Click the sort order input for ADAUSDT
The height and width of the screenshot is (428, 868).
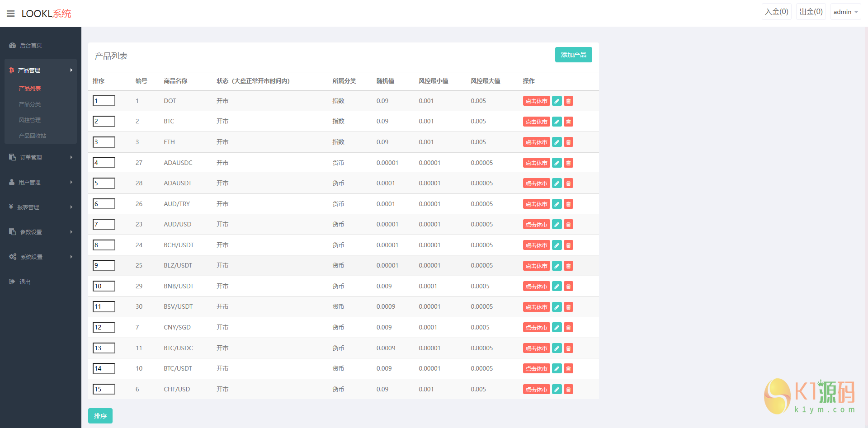104,183
